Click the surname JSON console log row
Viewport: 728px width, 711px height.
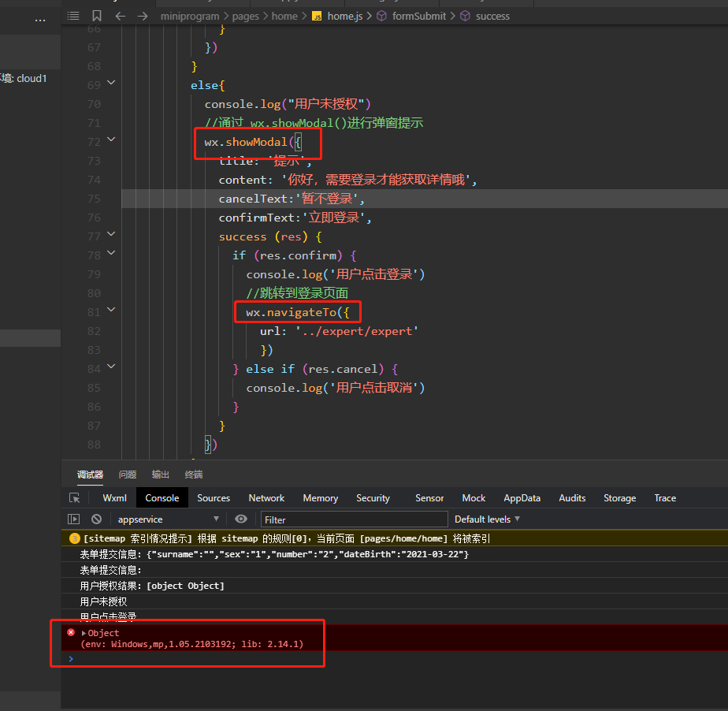point(395,554)
